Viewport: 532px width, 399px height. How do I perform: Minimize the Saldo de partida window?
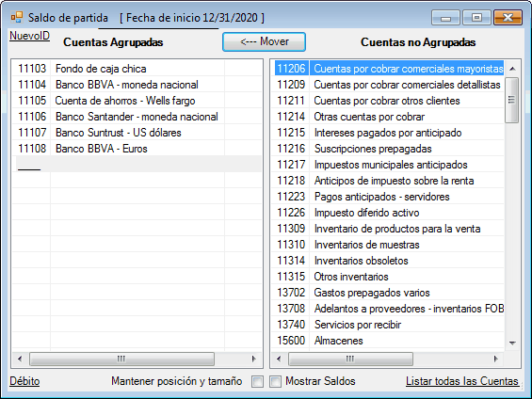(x=445, y=18)
